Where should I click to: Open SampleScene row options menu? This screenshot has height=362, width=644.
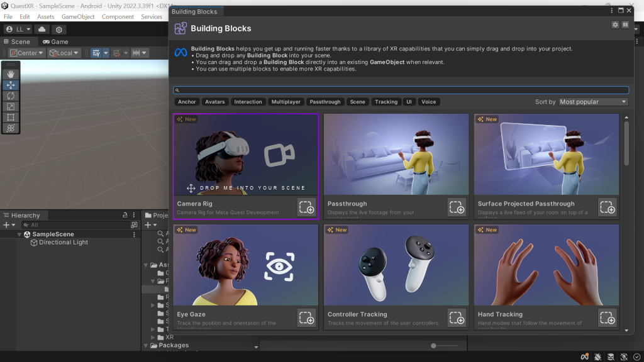coord(134,234)
